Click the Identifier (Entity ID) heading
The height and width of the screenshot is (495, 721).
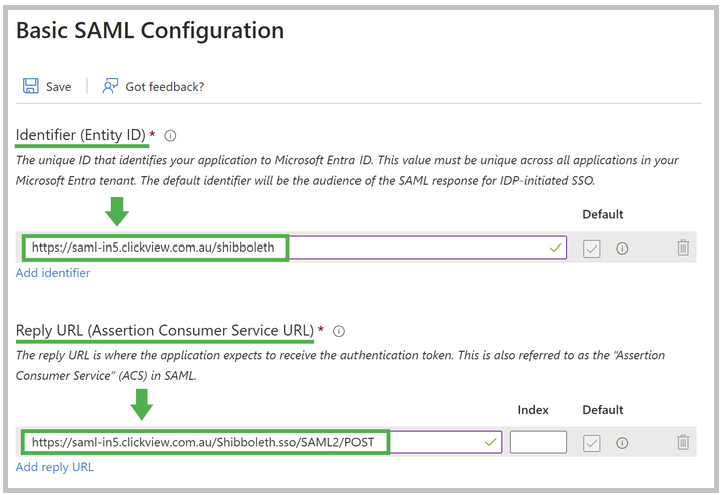(x=80, y=135)
